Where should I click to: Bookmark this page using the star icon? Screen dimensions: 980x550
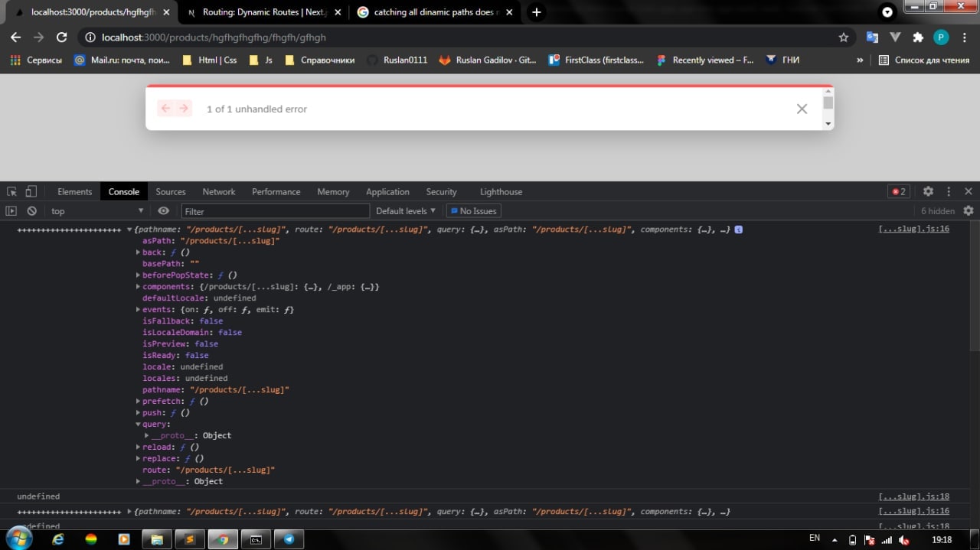point(844,37)
